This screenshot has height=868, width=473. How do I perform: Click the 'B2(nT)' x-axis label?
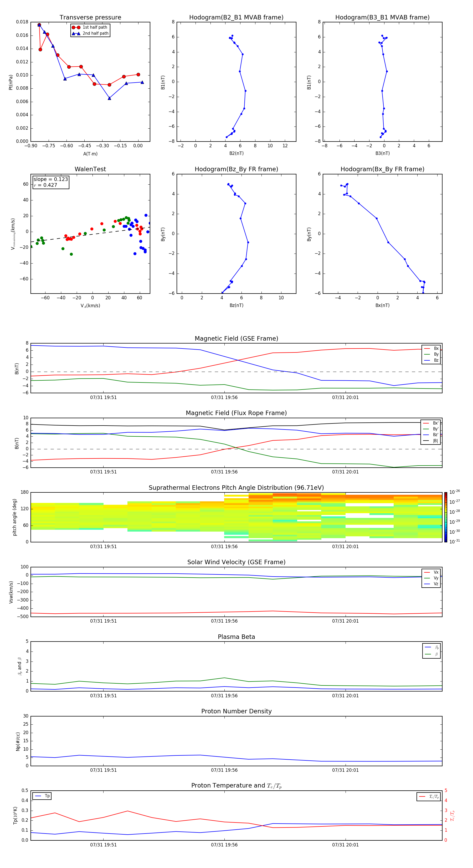click(x=236, y=153)
